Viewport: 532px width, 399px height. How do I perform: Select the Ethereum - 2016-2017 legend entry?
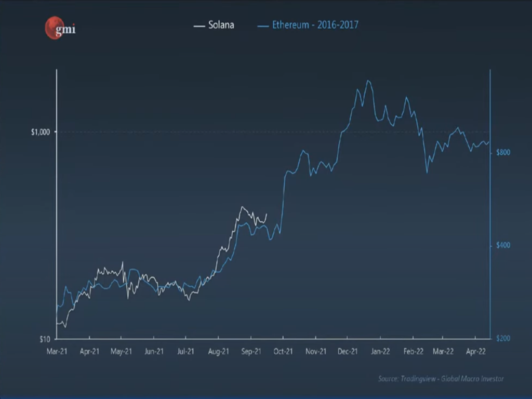(x=315, y=25)
